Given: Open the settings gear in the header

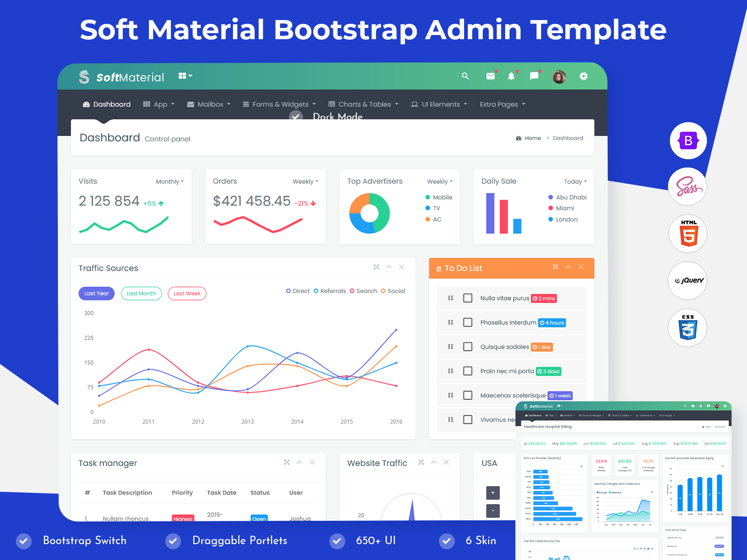Looking at the screenshot, I should pyautogui.click(x=584, y=76).
